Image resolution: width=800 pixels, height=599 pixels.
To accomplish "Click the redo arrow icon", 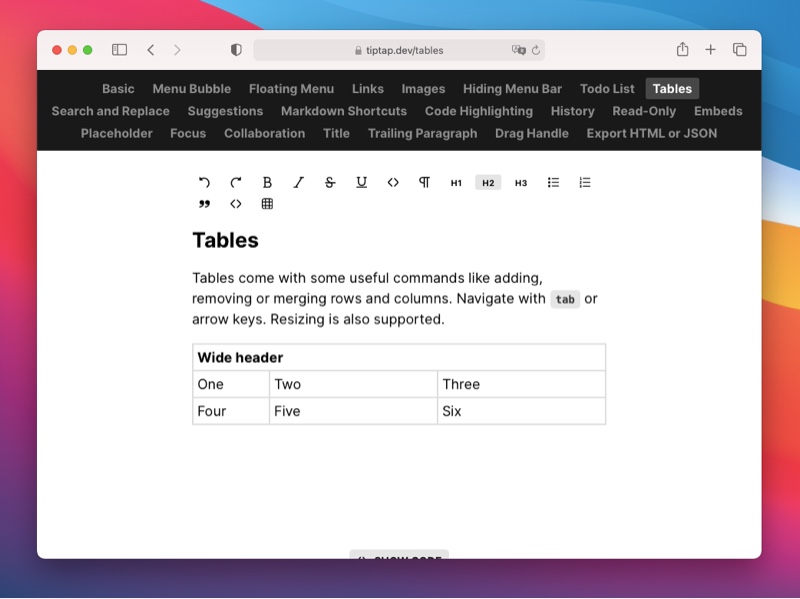I will pyautogui.click(x=236, y=182).
